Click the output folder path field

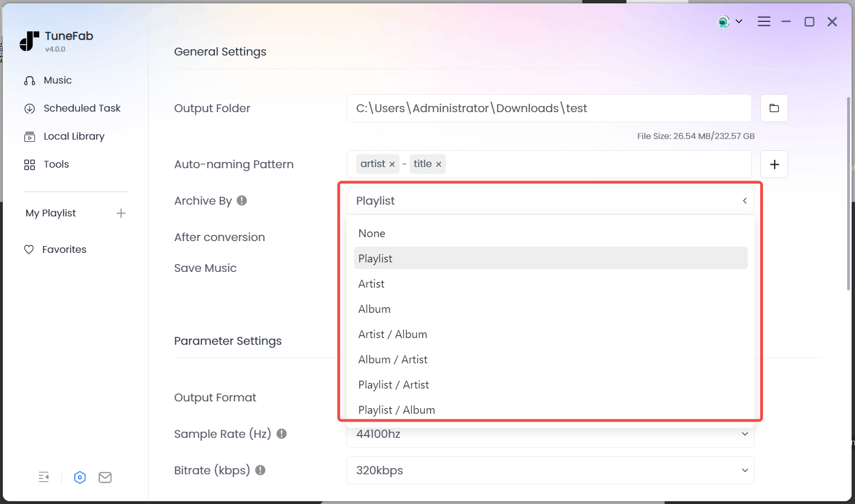pos(548,108)
